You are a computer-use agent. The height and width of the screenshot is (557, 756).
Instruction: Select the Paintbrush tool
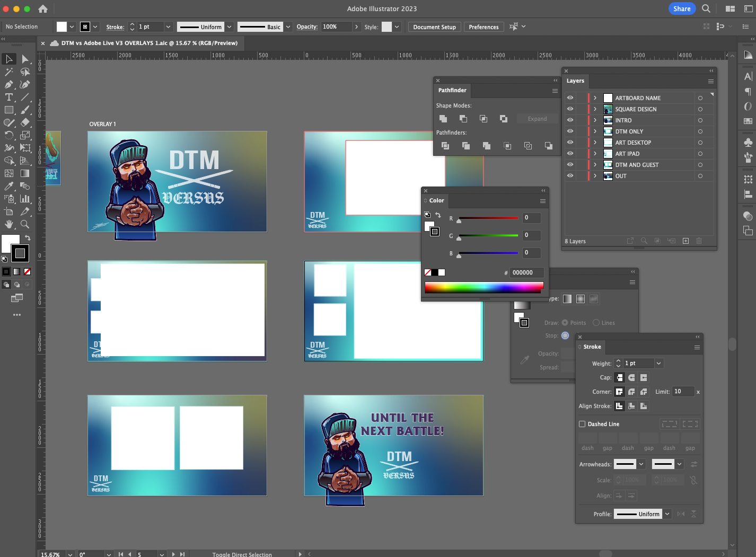point(25,110)
